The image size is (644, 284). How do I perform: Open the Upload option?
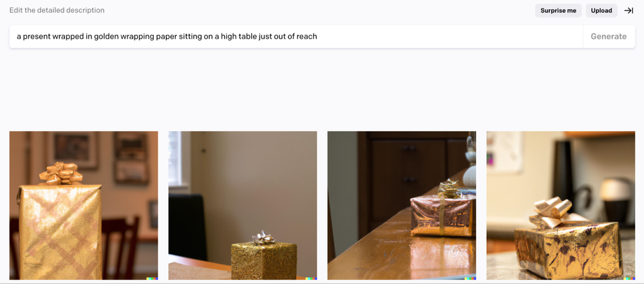(x=601, y=11)
